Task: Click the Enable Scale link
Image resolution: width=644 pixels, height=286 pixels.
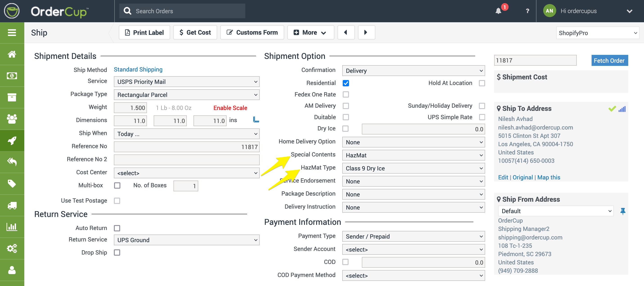Action: tap(230, 108)
